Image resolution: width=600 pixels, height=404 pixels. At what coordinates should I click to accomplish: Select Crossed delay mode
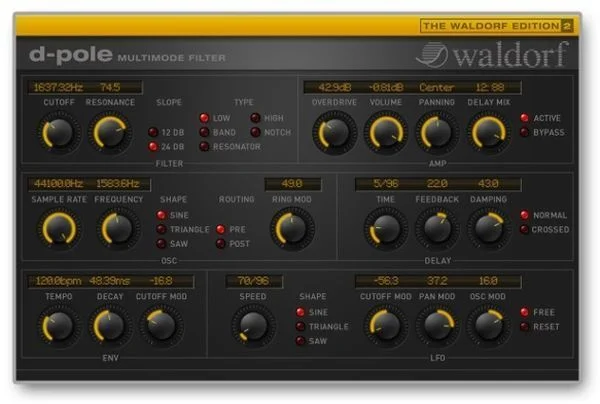(x=525, y=229)
